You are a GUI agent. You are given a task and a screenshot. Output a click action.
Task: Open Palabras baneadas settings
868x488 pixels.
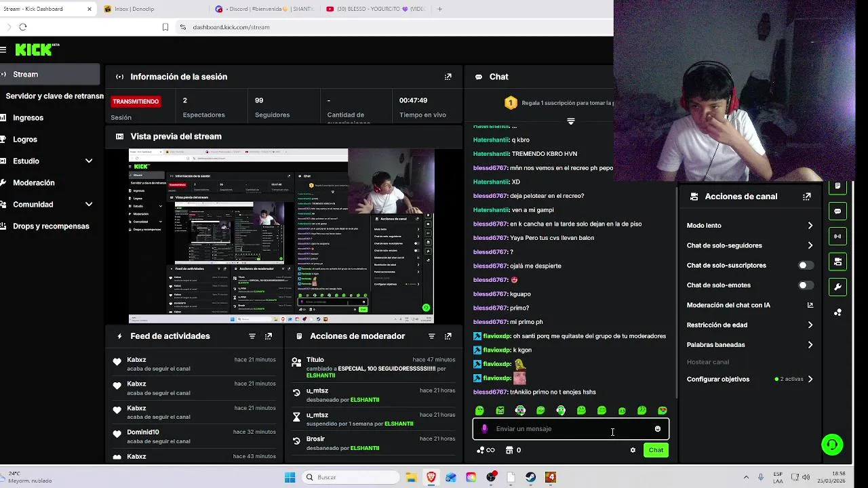tap(749, 345)
